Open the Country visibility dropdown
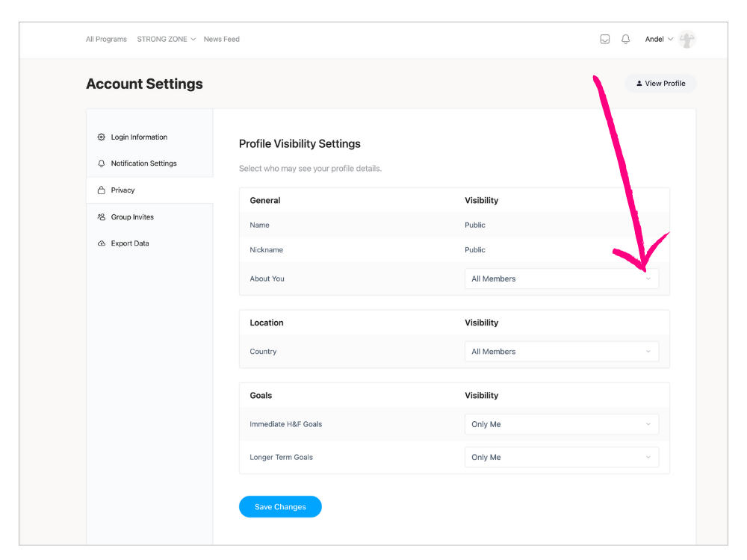Viewport: 747px width, 560px height. click(x=561, y=352)
